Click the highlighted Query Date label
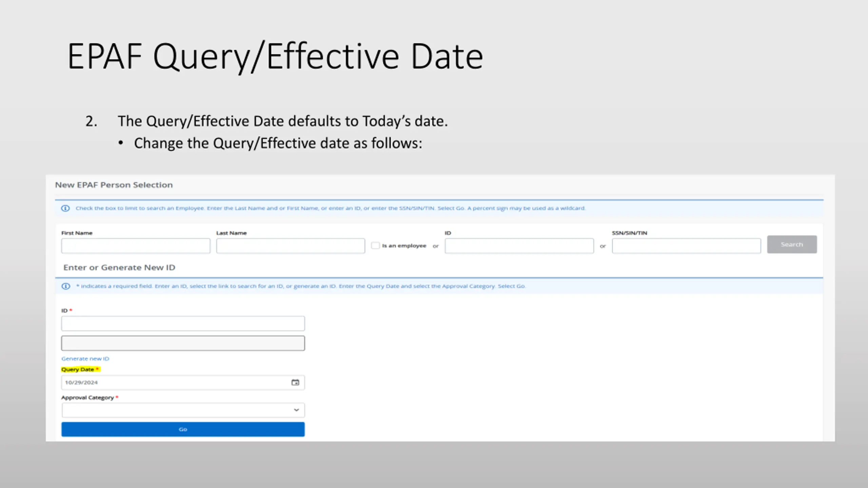 coord(81,369)
